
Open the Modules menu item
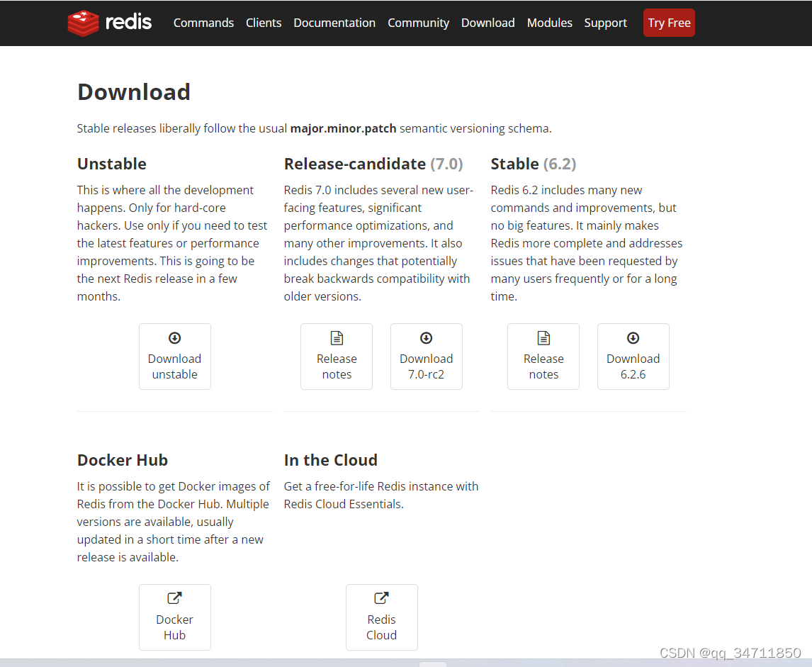click(550, 23)
